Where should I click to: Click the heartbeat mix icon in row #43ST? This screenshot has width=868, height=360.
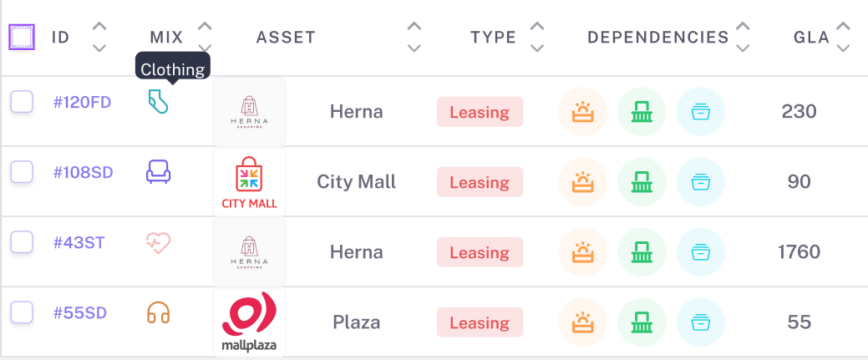[158, 242]
